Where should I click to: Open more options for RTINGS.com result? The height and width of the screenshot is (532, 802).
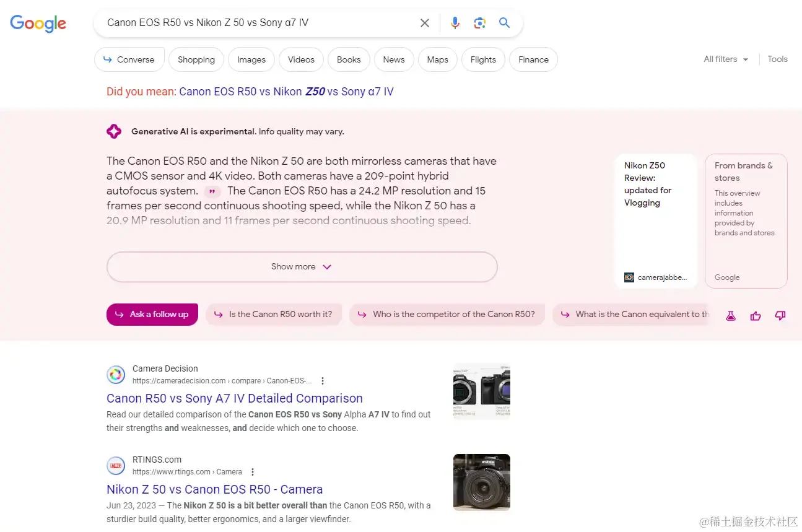click(252, 472)
